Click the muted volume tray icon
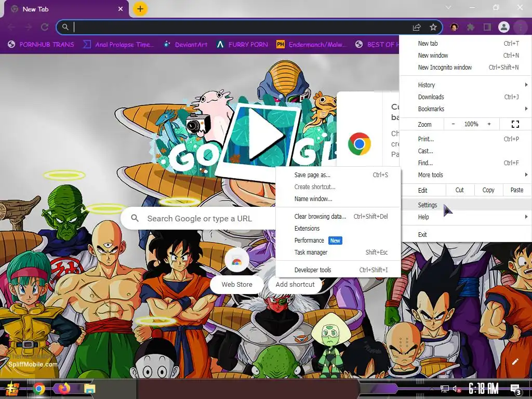 point(456,389)
